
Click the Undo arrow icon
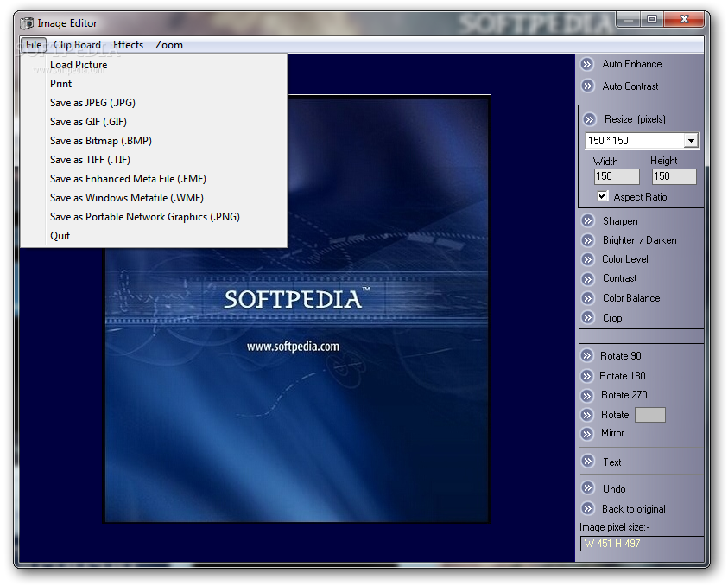click(588, 488)
